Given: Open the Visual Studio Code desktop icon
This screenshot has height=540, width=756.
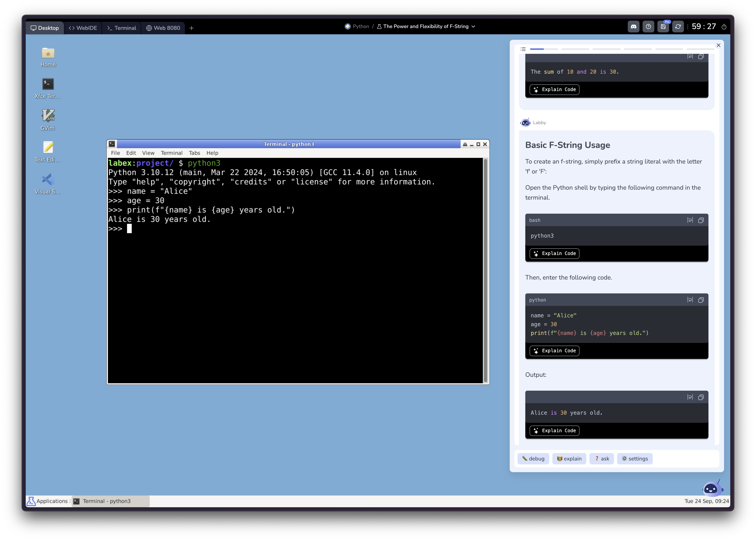Looking at the screenshot, I should (48, 180).
